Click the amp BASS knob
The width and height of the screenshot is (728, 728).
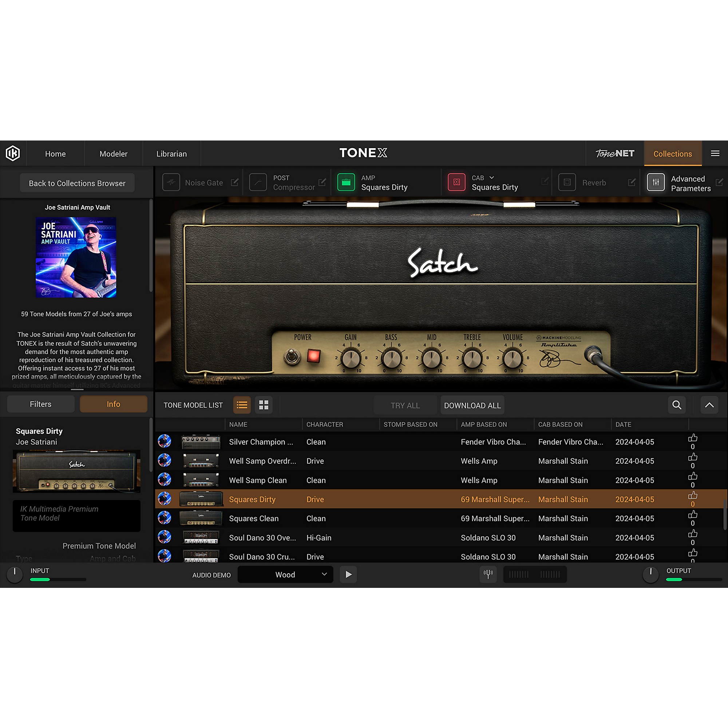pos(392,358)
